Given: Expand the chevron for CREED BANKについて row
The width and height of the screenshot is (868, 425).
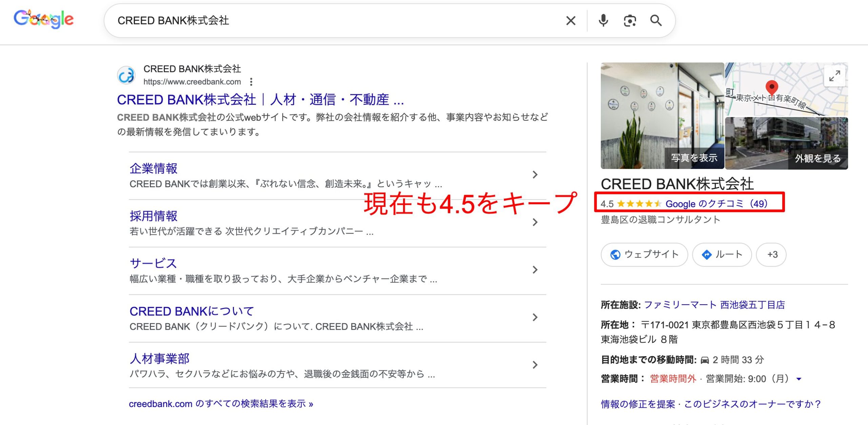Looking at the screenshot, I should (535, 317).
